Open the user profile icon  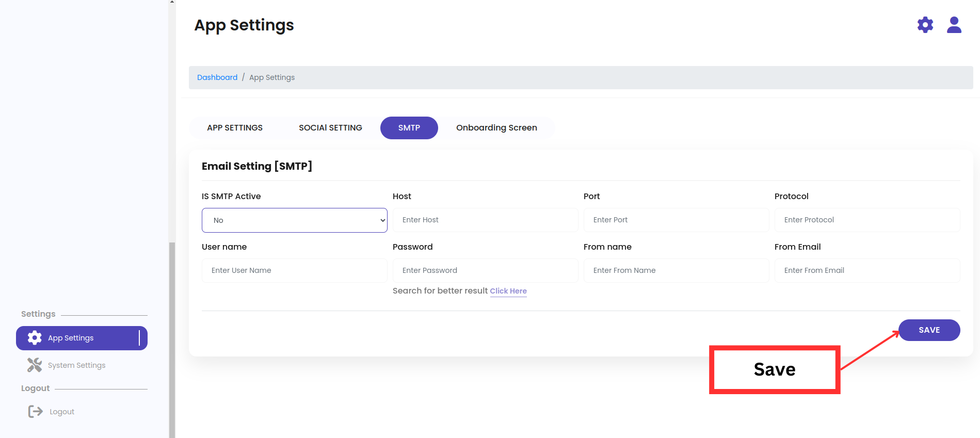954,25
